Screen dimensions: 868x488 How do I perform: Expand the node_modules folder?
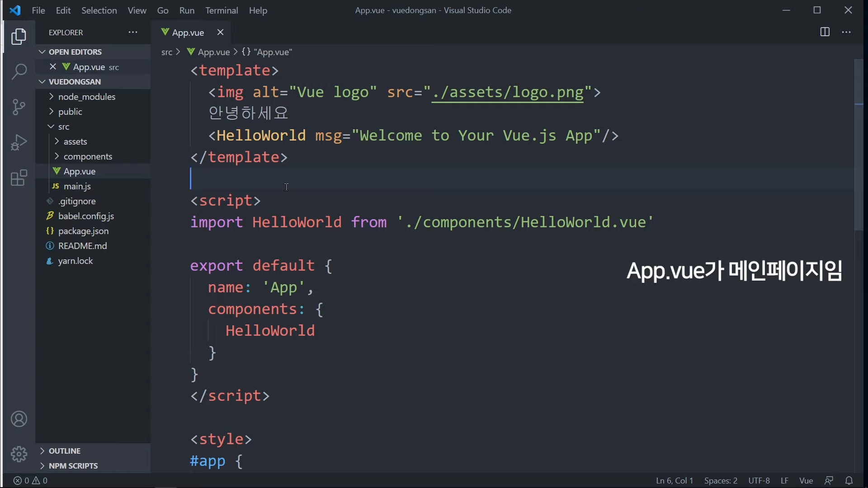click(x=87, y=97)
